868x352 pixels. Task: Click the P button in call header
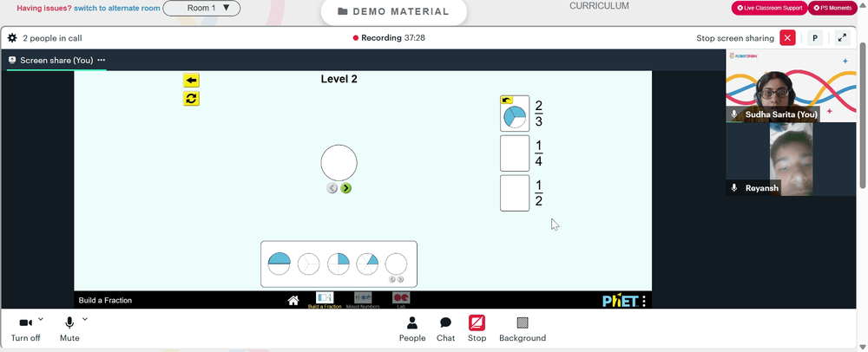click(x=815, y=37)
